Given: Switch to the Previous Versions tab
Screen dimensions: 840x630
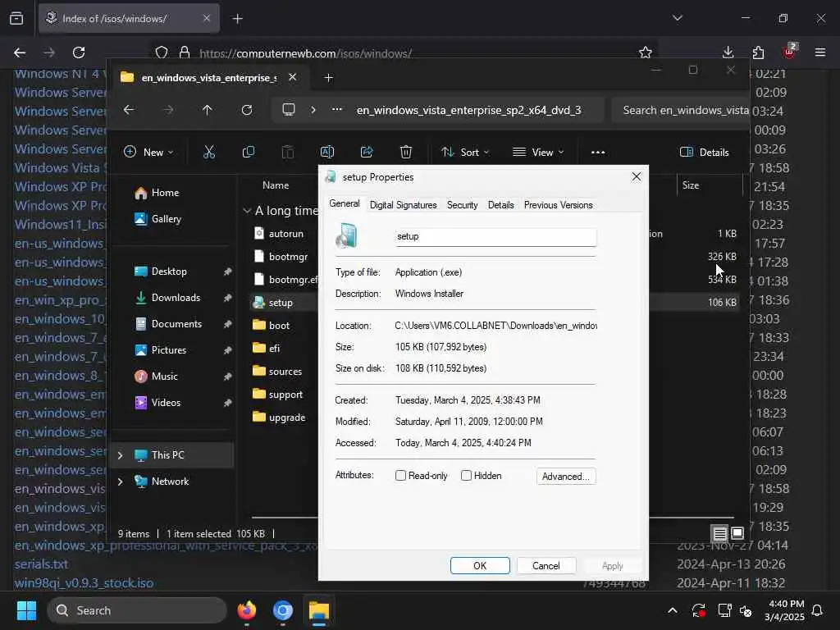Looking at the screenshot, I should click(x=558, y=204).
